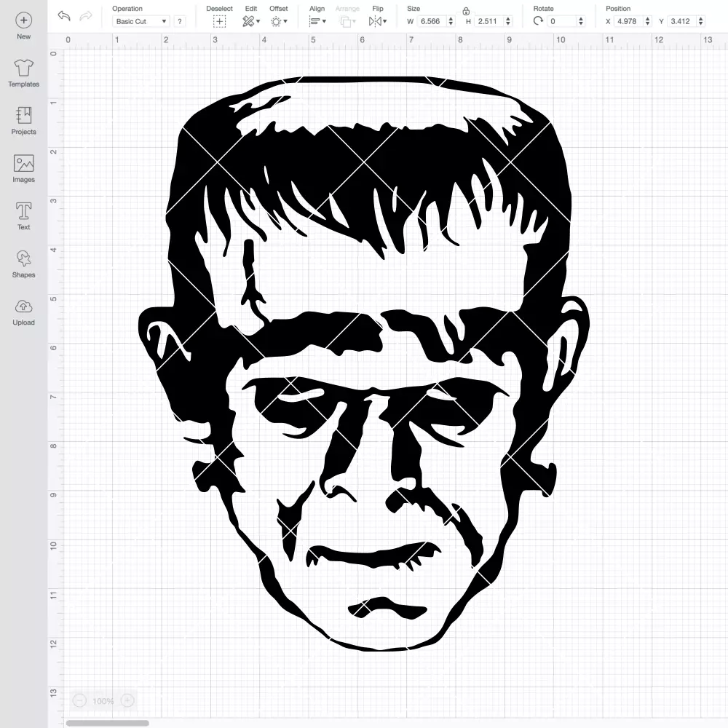Open the Projects notebook panel
728x728 pixels.
pyautogui.click(x=24, y=115)
